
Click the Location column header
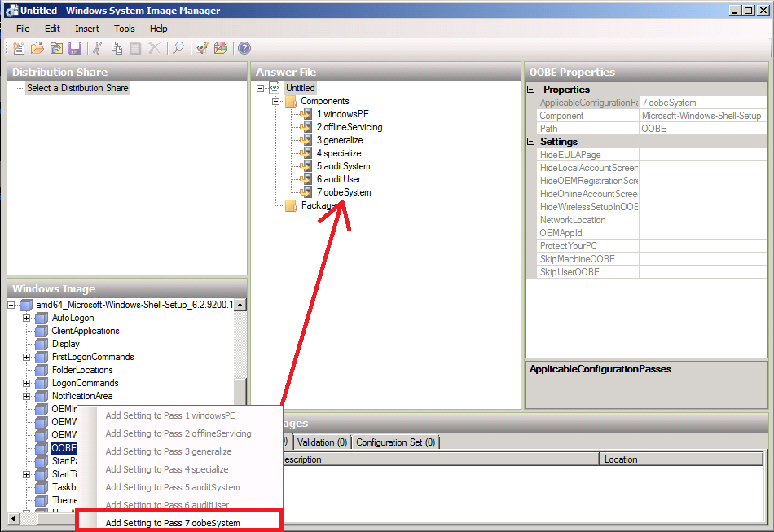681,459
